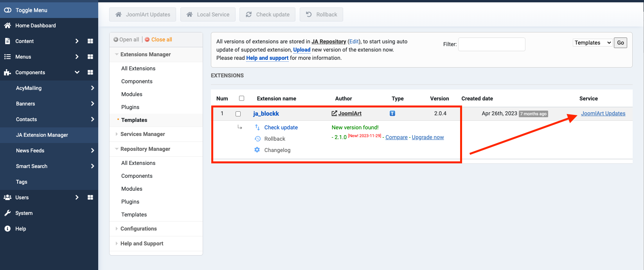Click the JoomlArt Updates service link
The height and width of the screenshot is (270, 644).
[603, 113]
